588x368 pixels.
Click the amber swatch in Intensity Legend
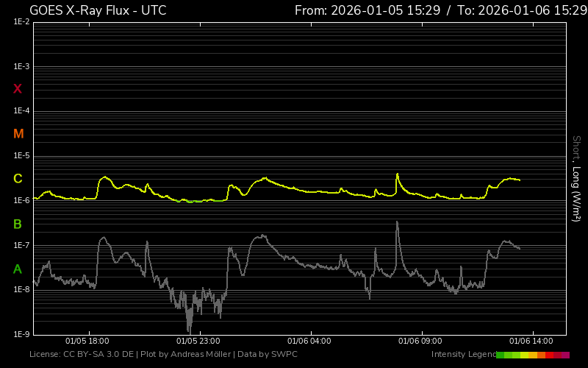[x=533, y=355]
